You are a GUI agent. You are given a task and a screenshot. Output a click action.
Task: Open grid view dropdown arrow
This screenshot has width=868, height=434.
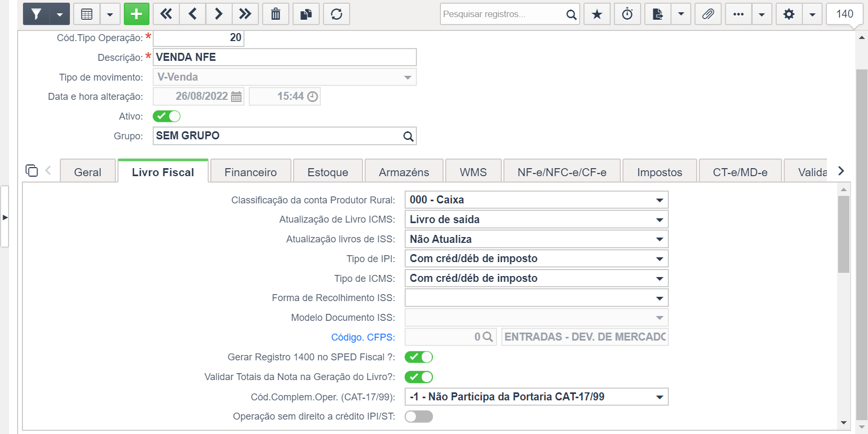(x=110, y=14)
